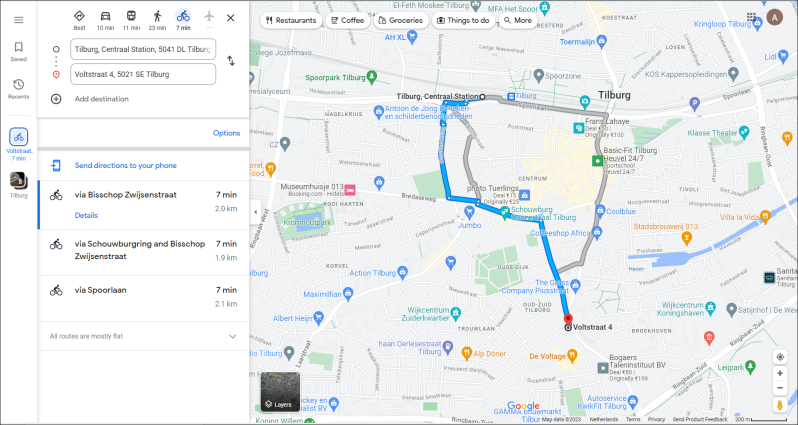
Task: Show your location on map
Action: tap(780, 357)
